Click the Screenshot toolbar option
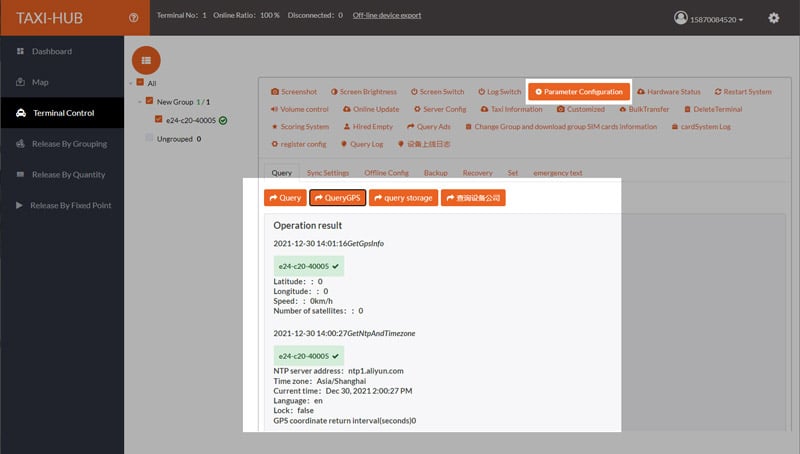800x454 pixels. click(x=294, y=92)
